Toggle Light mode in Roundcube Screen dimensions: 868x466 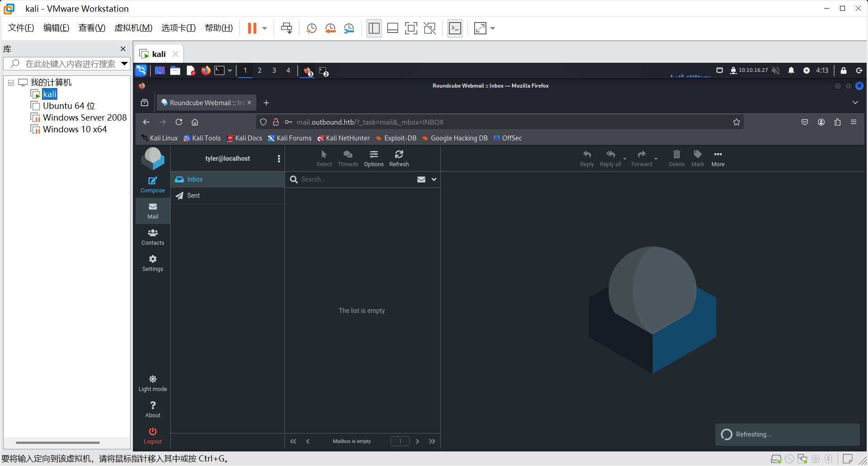[153, 383]
